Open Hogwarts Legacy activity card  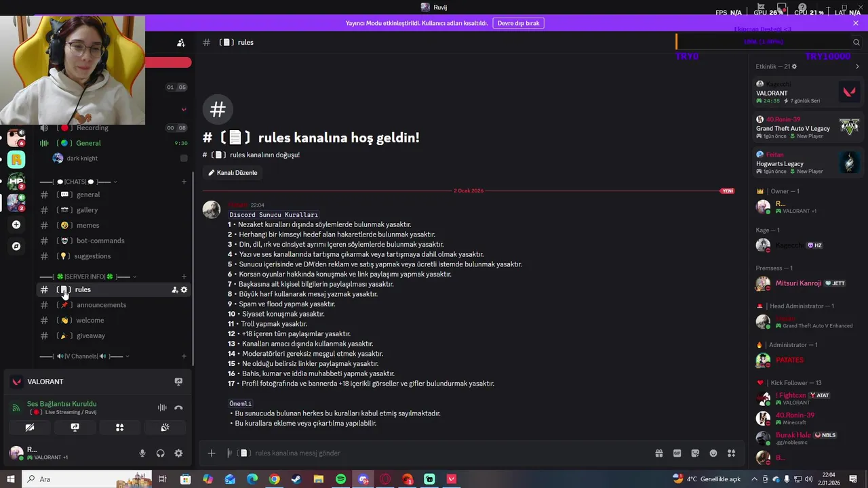808,163
